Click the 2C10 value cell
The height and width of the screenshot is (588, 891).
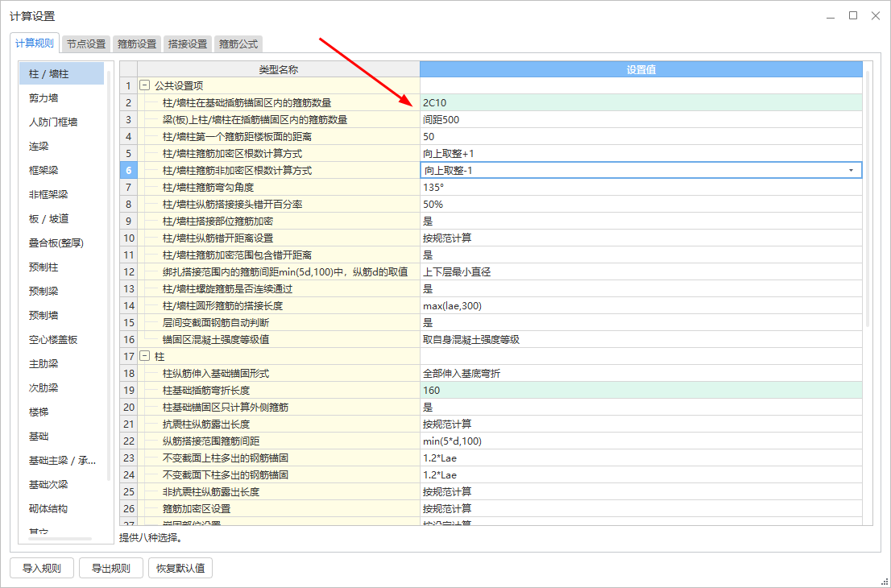click(641, 103)
